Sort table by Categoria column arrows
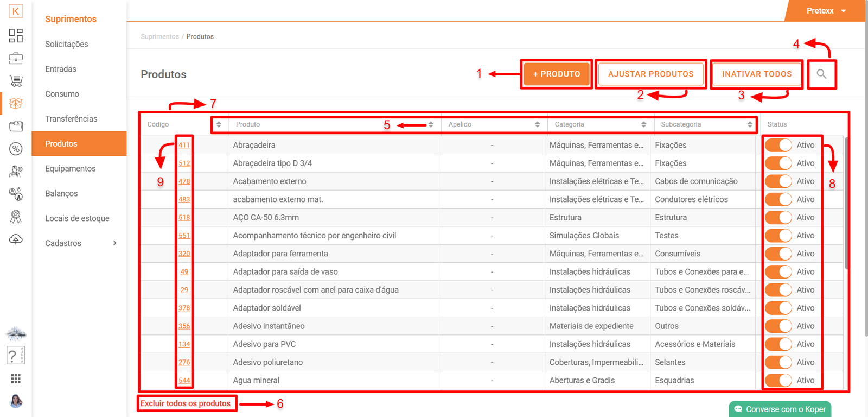The width and height of the screenshot is (868, 417). pos(643,124)
